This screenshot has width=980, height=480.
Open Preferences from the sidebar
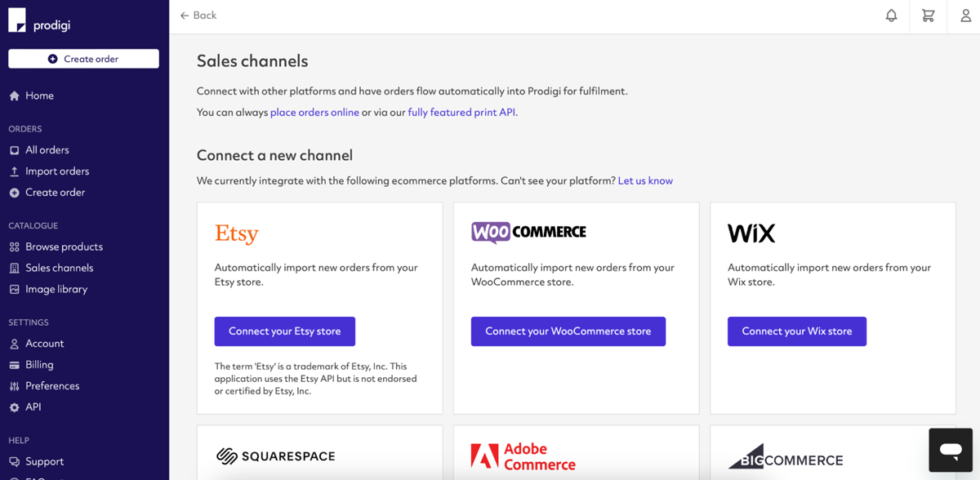pos(51,385)
